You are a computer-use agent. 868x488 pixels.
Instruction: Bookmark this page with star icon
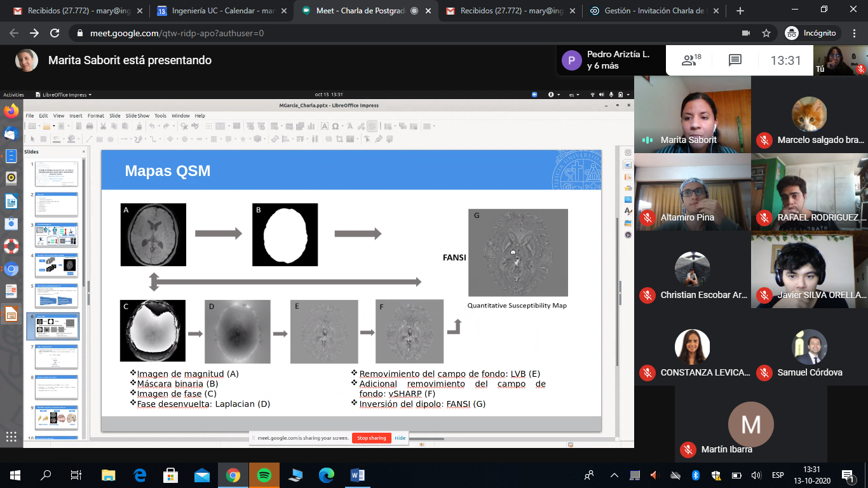(766, 33)
